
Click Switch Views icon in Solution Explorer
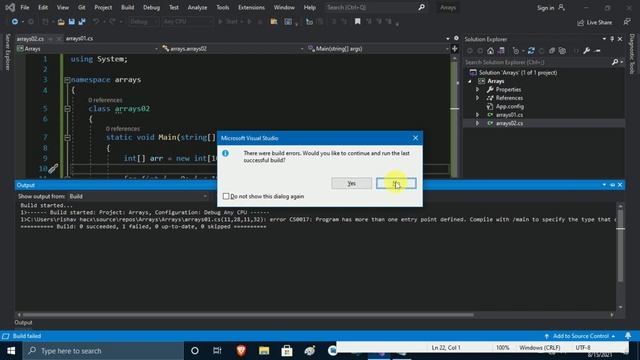click(501, 51)
